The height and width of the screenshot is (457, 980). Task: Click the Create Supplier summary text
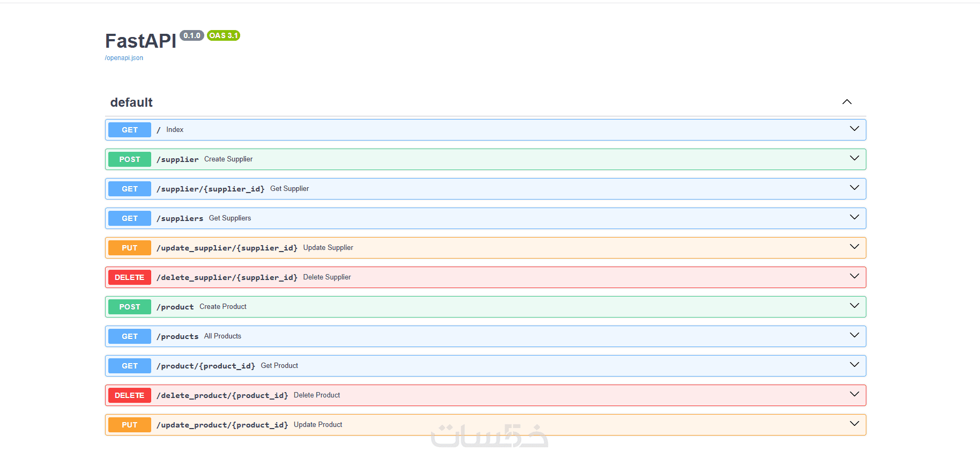228,159
